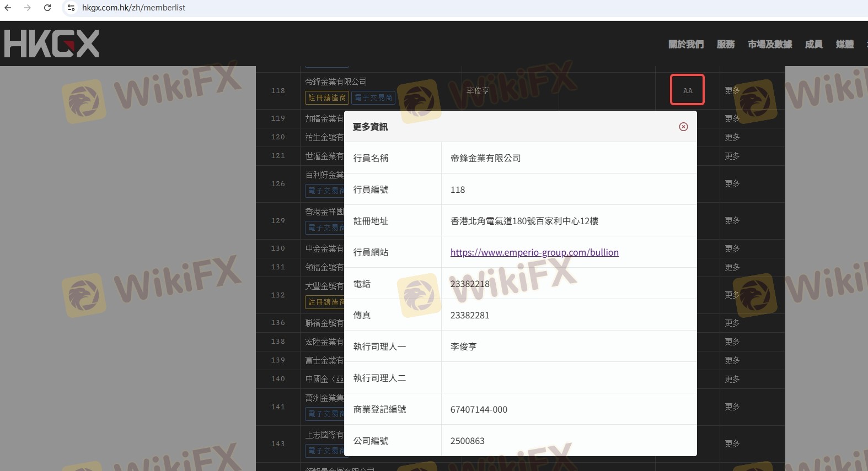Open the 關於我們 menu

[685, 44]
